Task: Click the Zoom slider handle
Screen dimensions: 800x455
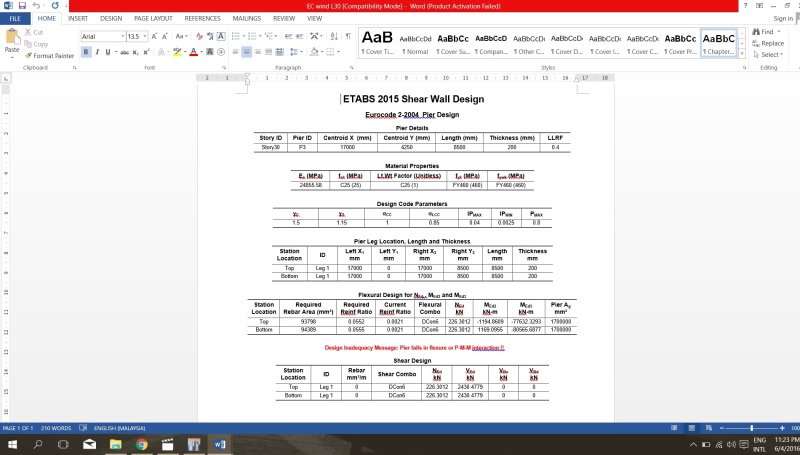Action: click(752, 428)
